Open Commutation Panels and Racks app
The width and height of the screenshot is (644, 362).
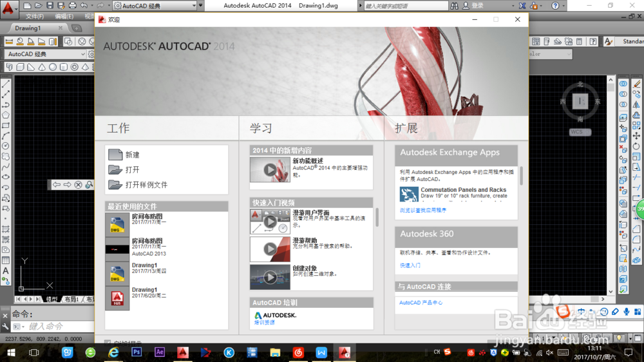click(463, 190)
